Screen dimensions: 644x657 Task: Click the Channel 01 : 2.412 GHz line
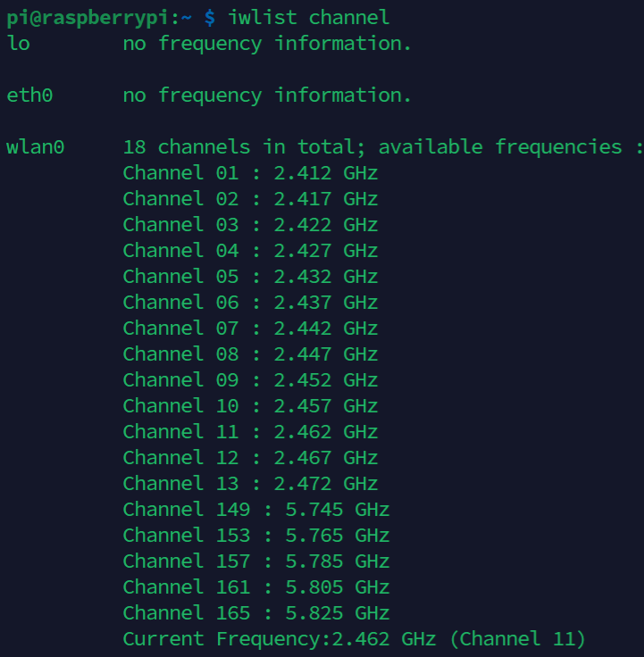[x=250, y=173]
